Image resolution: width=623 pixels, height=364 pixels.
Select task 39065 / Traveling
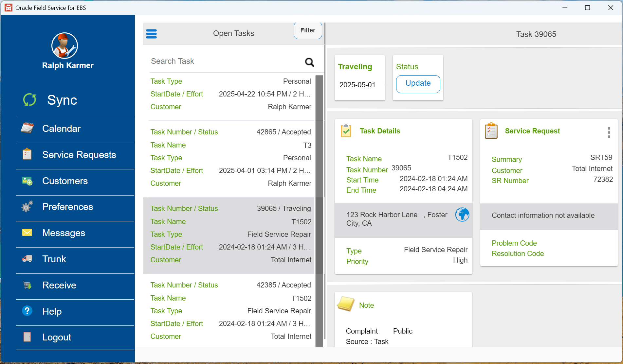(229, 235)
